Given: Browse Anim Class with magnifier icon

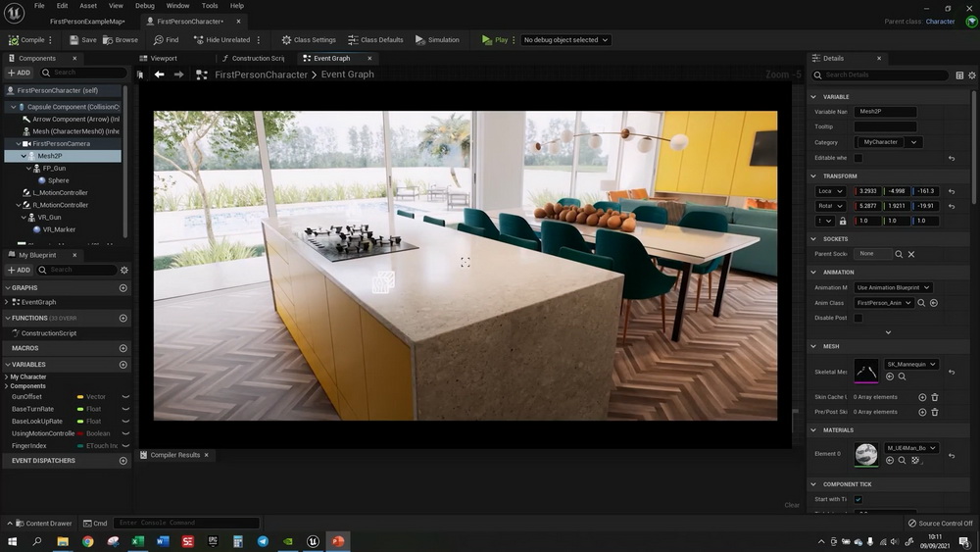Looking at the screenshot, I should tap(921, 303).
